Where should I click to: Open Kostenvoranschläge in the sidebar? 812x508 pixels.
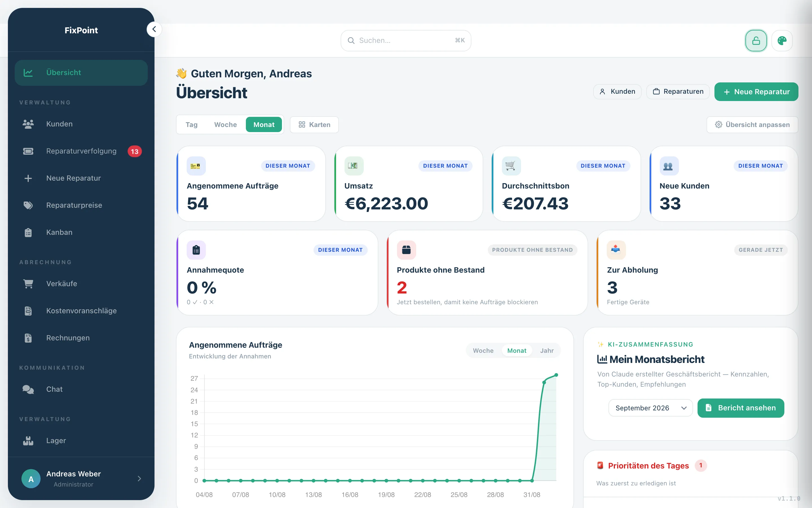tap(81, 311)
